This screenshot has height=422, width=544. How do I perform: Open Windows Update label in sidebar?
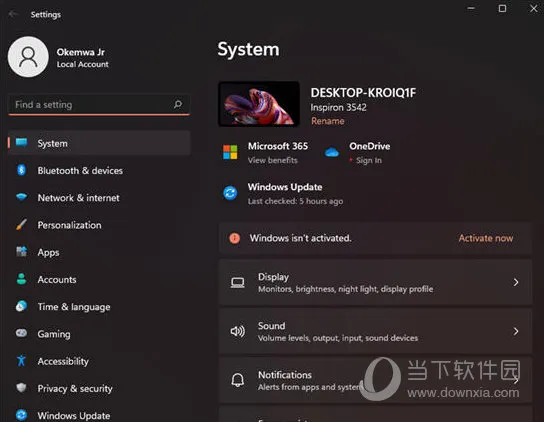tap(74, 415)
